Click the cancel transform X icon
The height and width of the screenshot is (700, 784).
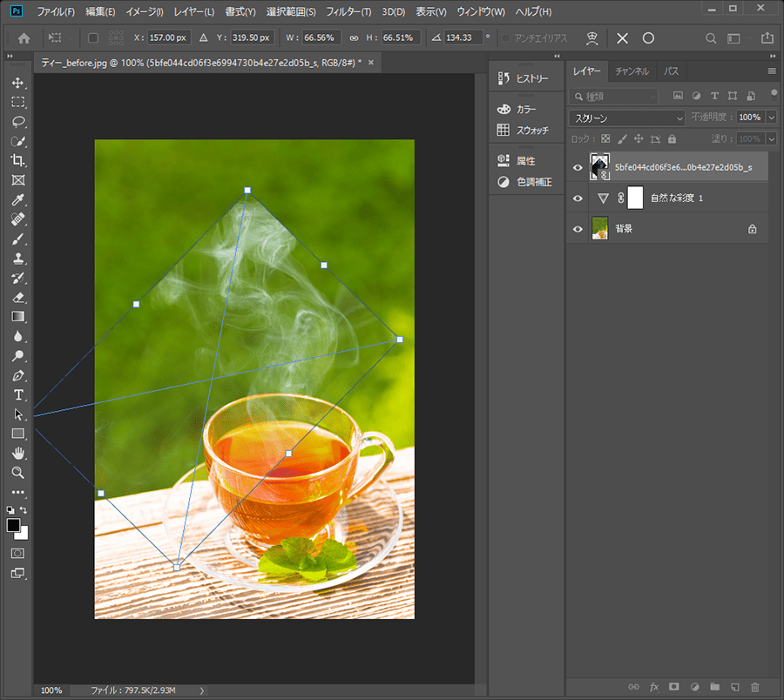click(x=622, y=38)
